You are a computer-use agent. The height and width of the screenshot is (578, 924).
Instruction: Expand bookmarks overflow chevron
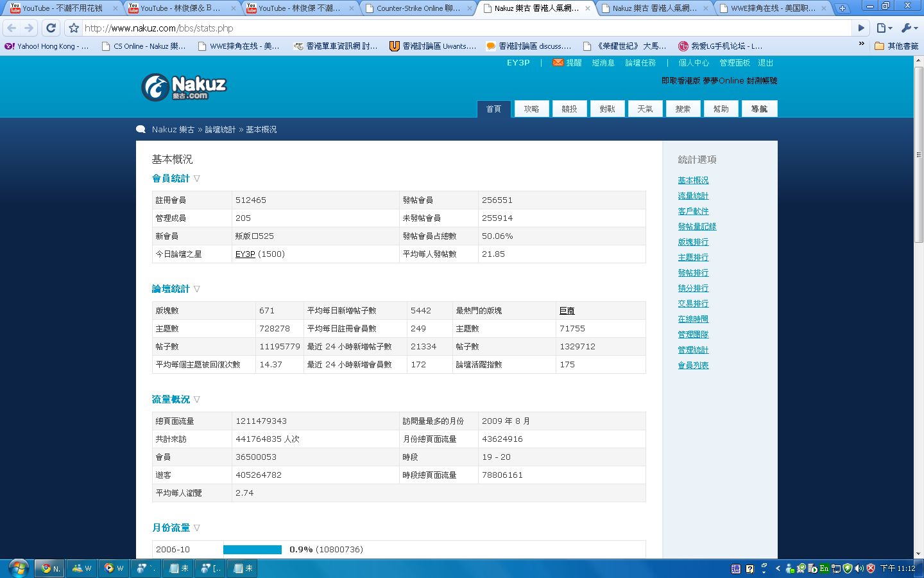click(861, 44)
